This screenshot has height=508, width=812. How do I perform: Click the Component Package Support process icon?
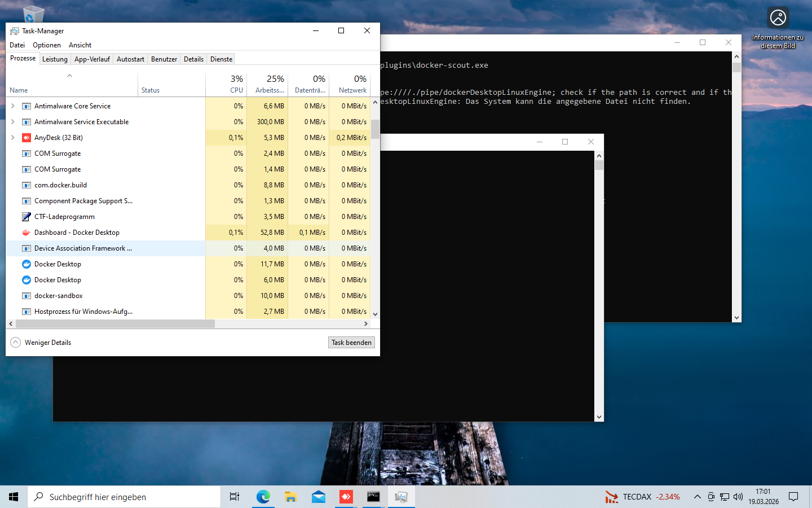point(26,201)
